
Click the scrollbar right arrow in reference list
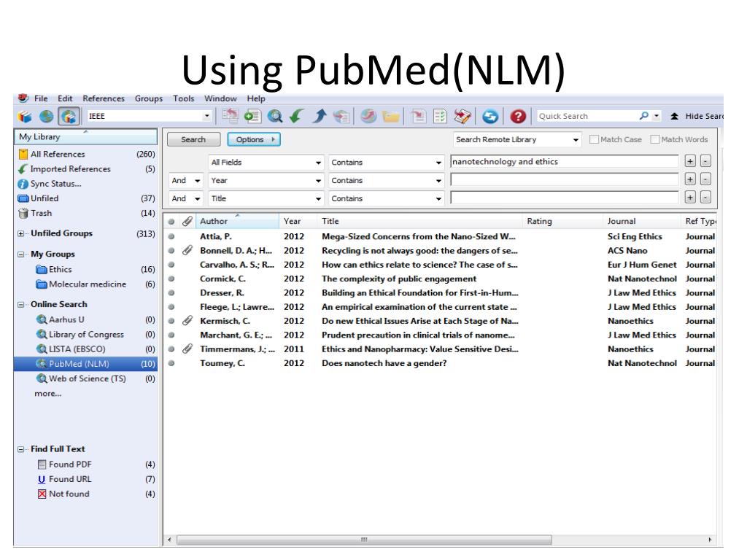coord(710,540)
